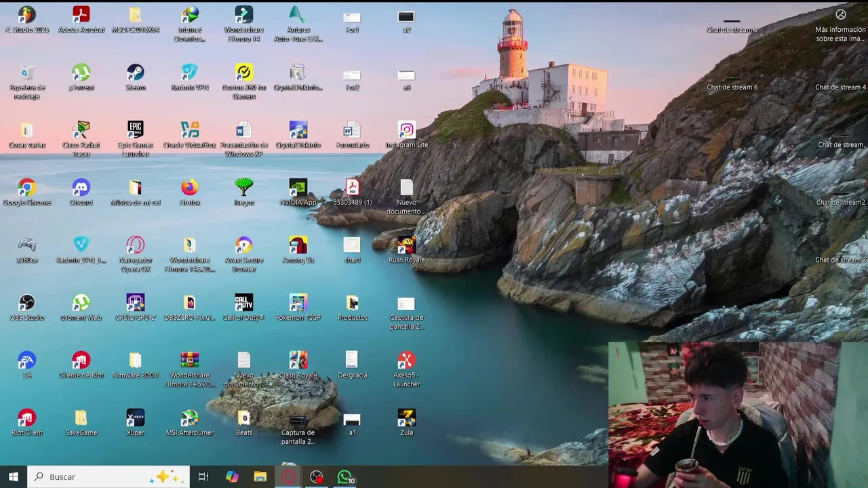The width and height of the screenshot is (868, 488).
Task: Open Task View from the taskbar
Action: pos(203,476)
